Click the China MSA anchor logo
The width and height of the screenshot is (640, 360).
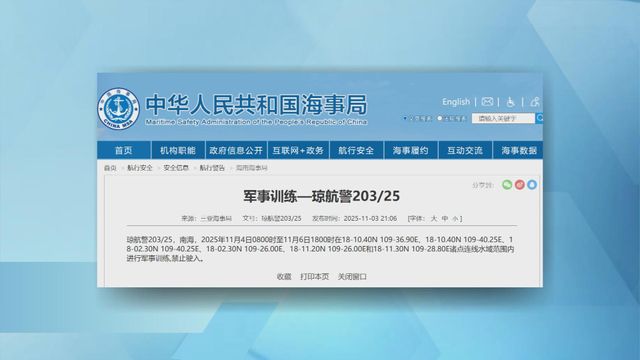[118, 109]
